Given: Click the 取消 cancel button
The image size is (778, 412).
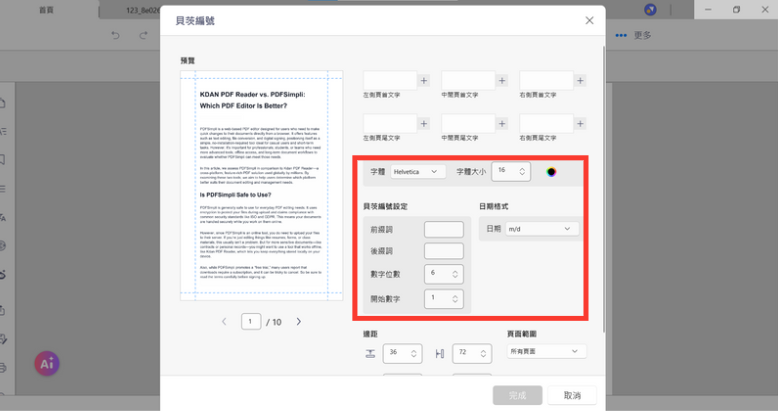Looking at the screenshot, I should (x=572, y=395).
